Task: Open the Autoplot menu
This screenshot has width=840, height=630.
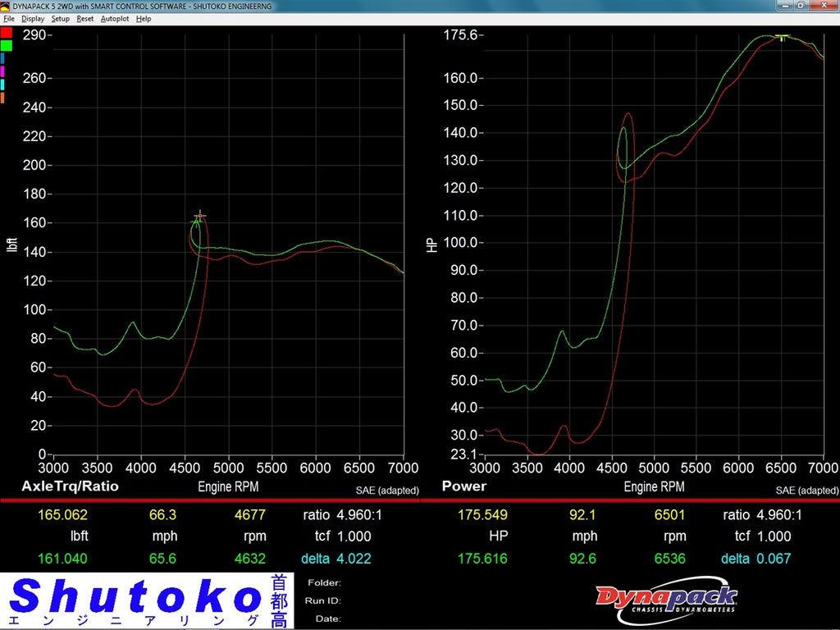Action: 115,19
